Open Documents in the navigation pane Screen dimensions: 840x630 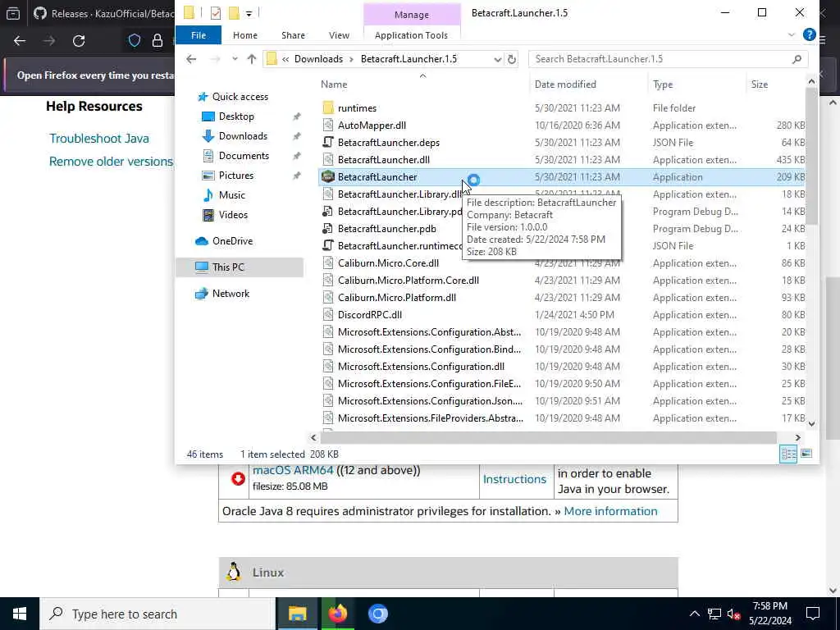tap(244, 156)
